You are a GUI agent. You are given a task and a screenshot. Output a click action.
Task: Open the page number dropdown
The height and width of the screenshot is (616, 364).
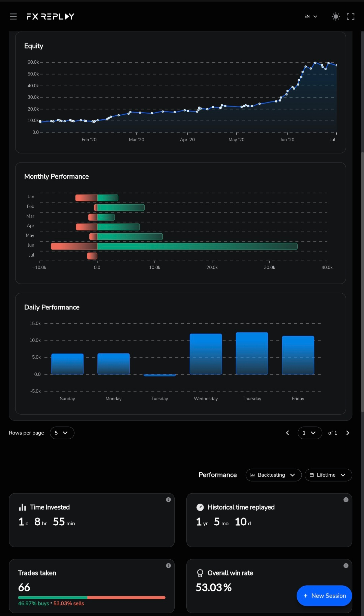310,433
